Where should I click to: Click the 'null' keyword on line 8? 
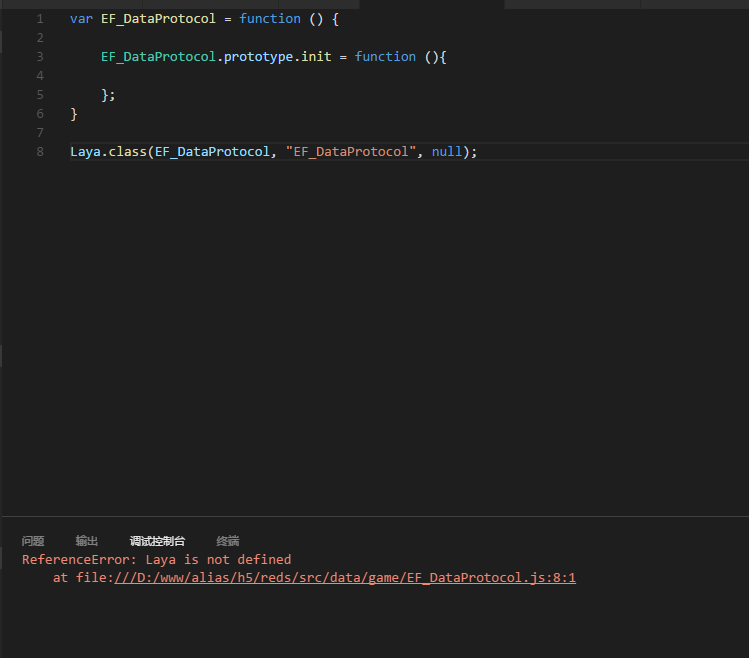447,152
